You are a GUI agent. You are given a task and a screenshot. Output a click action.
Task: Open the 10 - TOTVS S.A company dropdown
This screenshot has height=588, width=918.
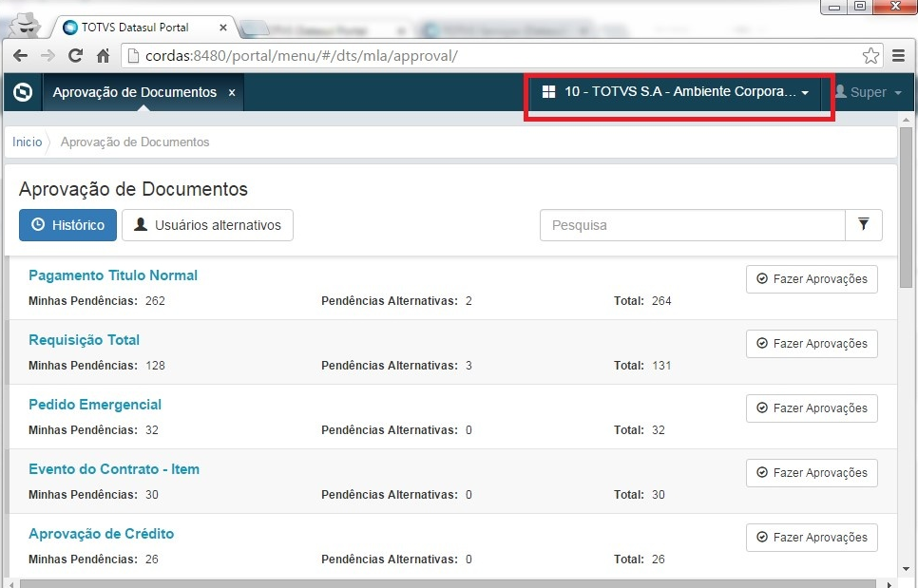676,92
